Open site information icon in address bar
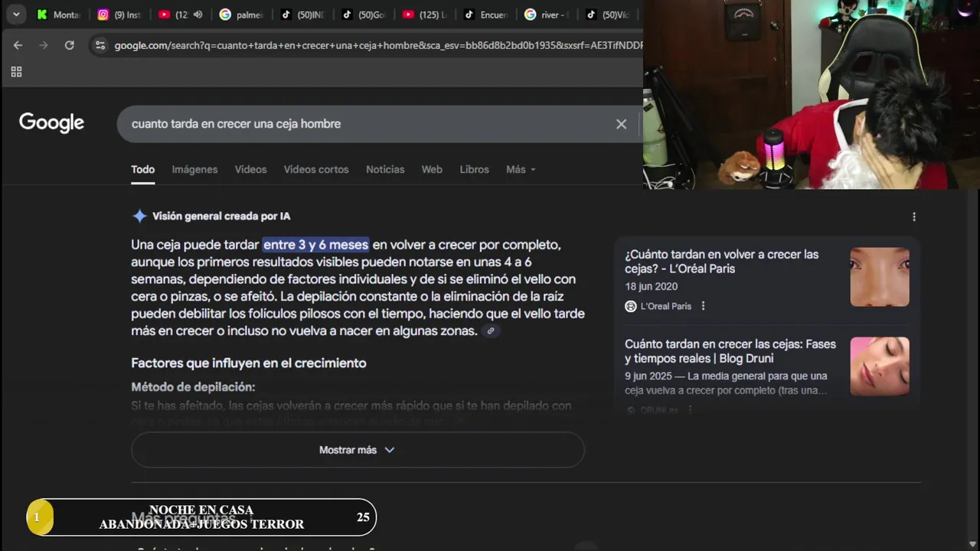980x551 pixels. point(100,45)
